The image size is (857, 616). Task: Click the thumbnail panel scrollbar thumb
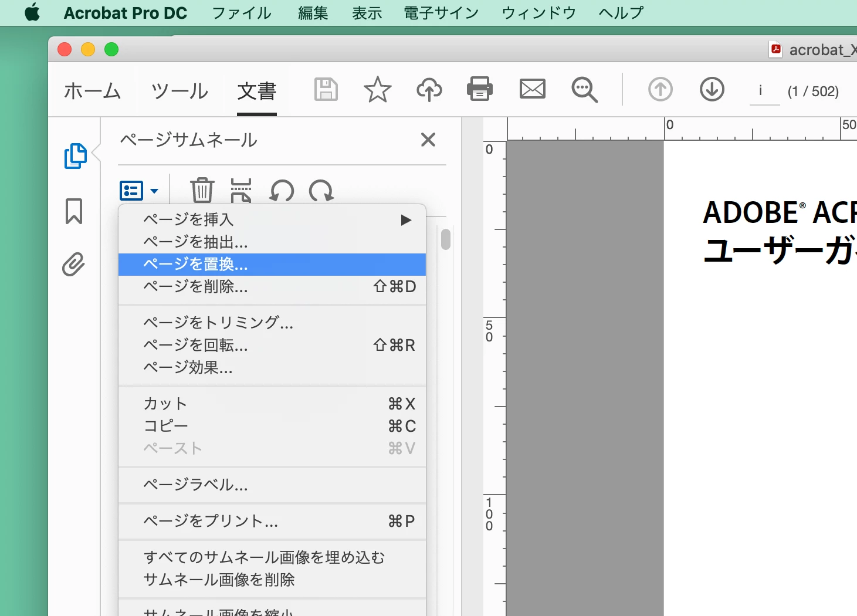click(446, 239)
